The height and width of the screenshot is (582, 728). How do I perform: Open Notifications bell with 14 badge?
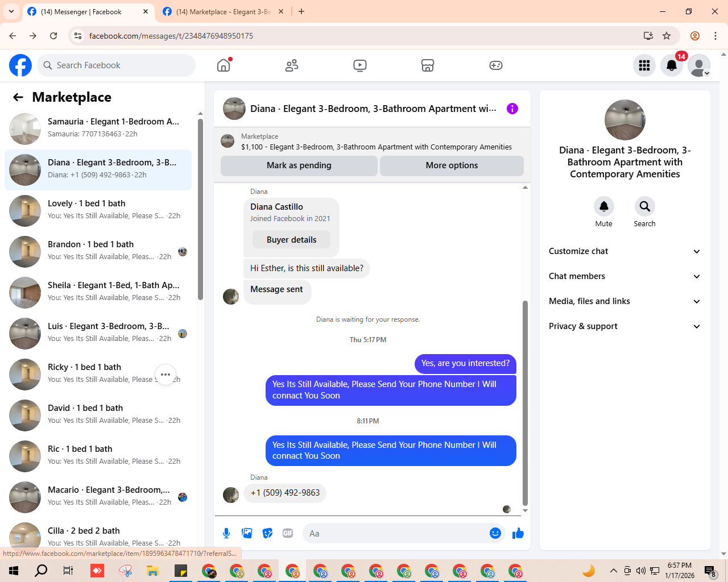(x=672, y=65)
